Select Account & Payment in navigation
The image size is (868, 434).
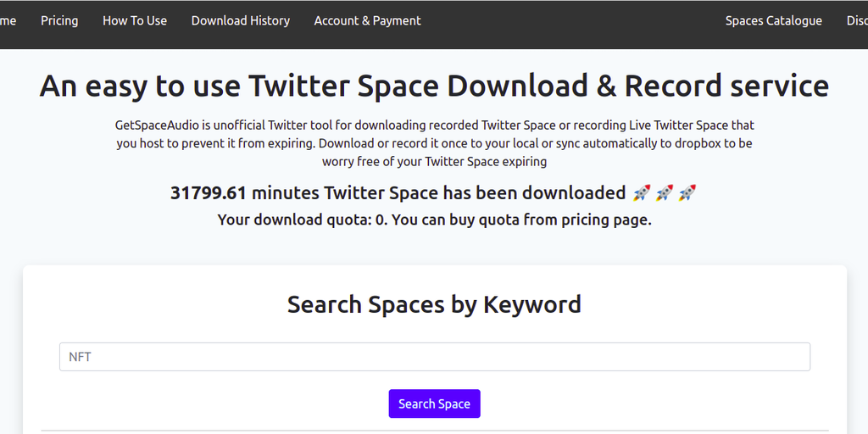pyautogui.click(x=367, y=20)
